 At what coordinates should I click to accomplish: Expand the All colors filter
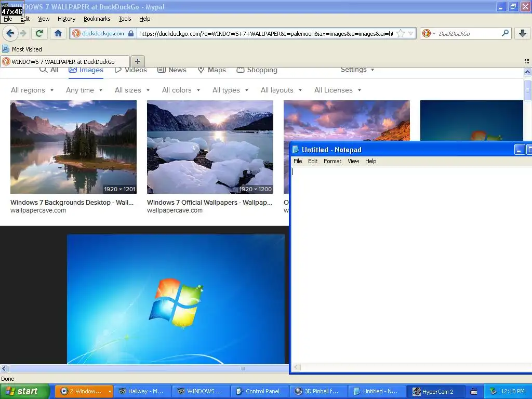point(181,90)
